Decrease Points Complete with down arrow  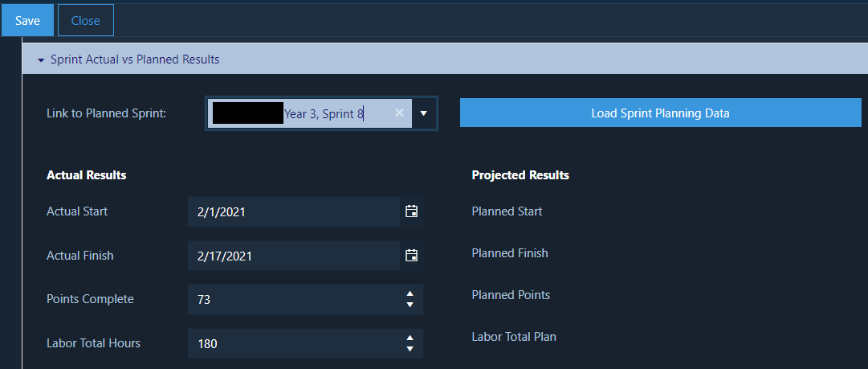[x=410, y=305]
